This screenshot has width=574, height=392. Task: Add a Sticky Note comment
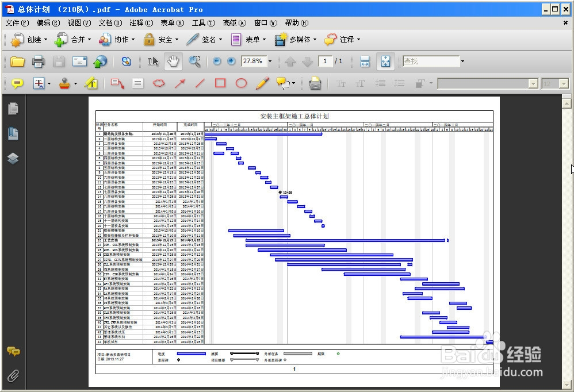[x=17, y=84]
